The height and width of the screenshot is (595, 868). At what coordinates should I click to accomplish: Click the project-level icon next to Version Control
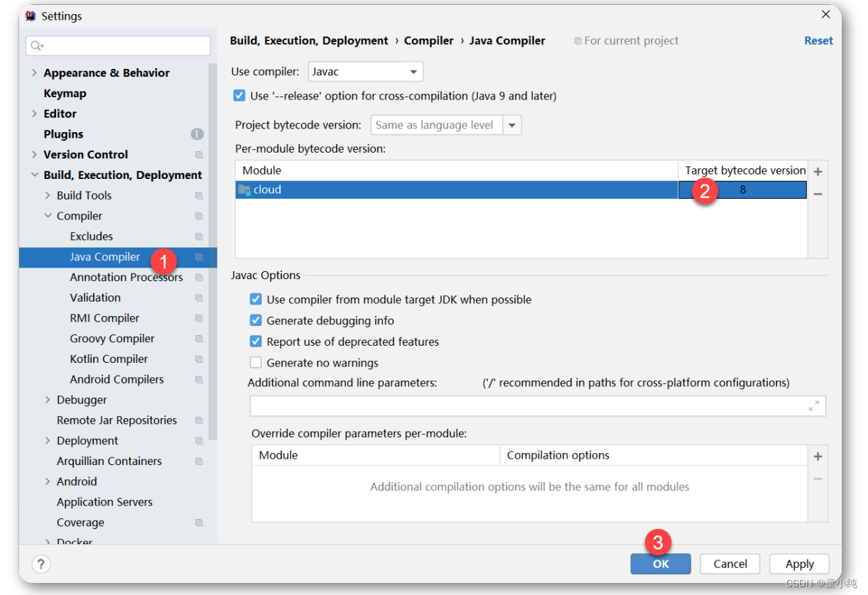199,155
